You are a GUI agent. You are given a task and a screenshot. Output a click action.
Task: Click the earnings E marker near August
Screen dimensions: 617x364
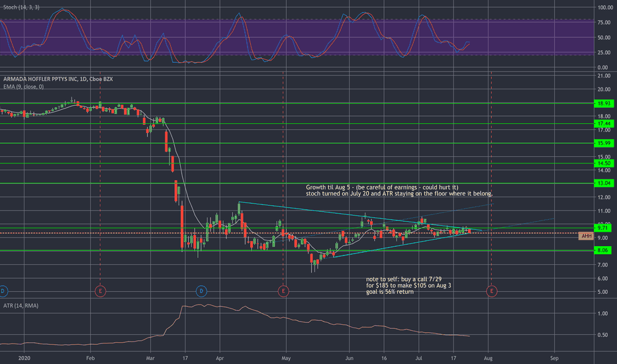click(491, 291)
